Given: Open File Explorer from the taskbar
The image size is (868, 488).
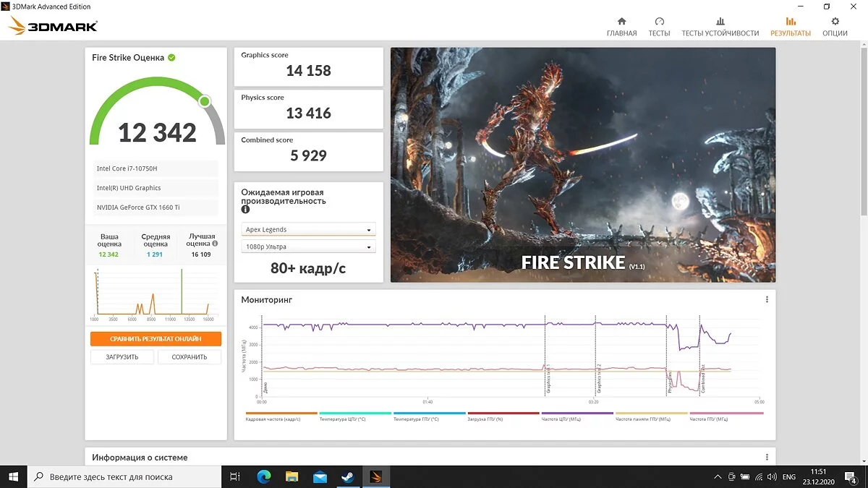Looking at the screenshot, I should 292,476.
